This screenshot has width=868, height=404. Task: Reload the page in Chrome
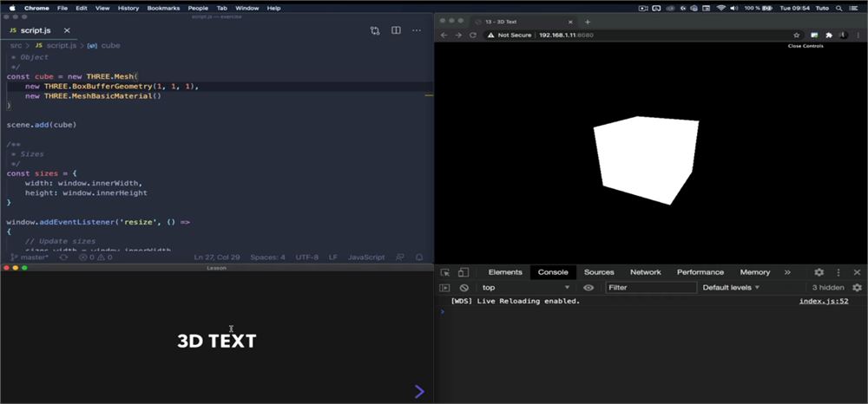pyautogui.click(x=473, y=35)
